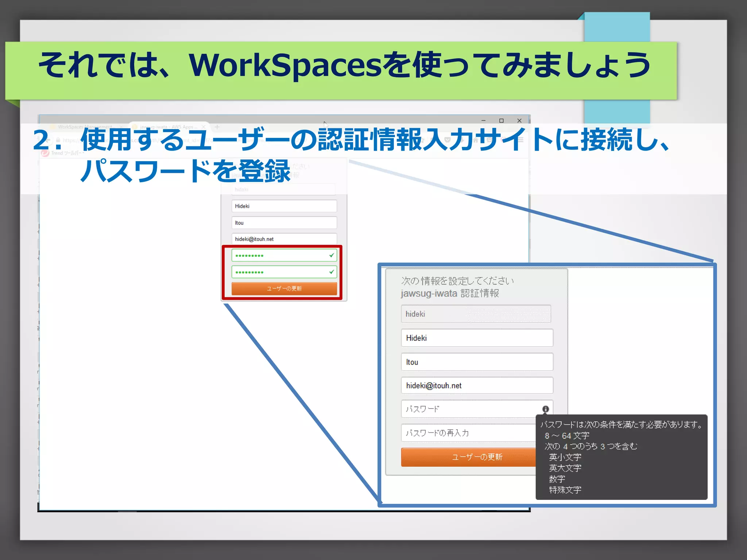Image resolution: width=747 pixels, height=560 pixels.
Task: Focus the Itou field in enlarged form
Action: tap(477, 362)
